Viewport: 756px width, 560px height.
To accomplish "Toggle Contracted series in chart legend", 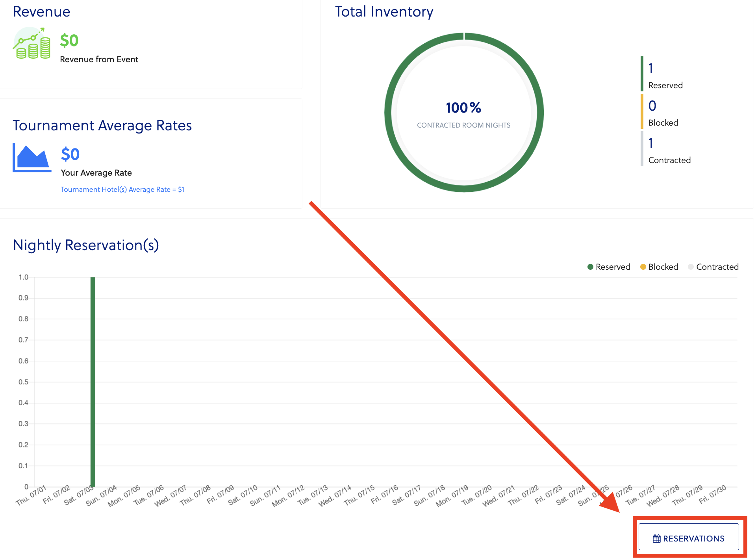I will 717,267.
